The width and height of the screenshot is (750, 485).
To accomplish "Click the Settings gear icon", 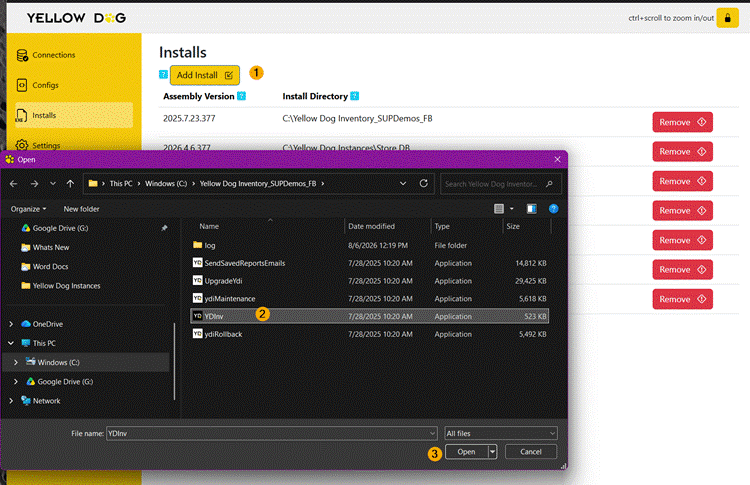I will [22, 145].
